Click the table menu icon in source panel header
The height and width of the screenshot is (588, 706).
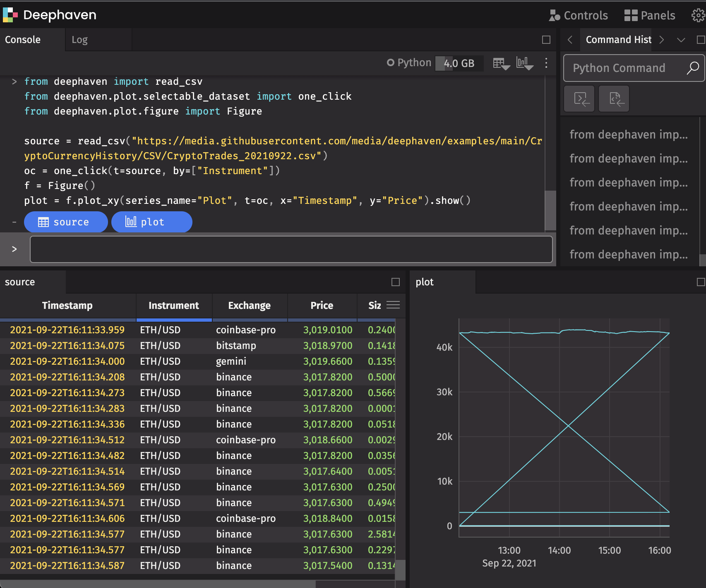pyautogui.click(x=393, y=305)
